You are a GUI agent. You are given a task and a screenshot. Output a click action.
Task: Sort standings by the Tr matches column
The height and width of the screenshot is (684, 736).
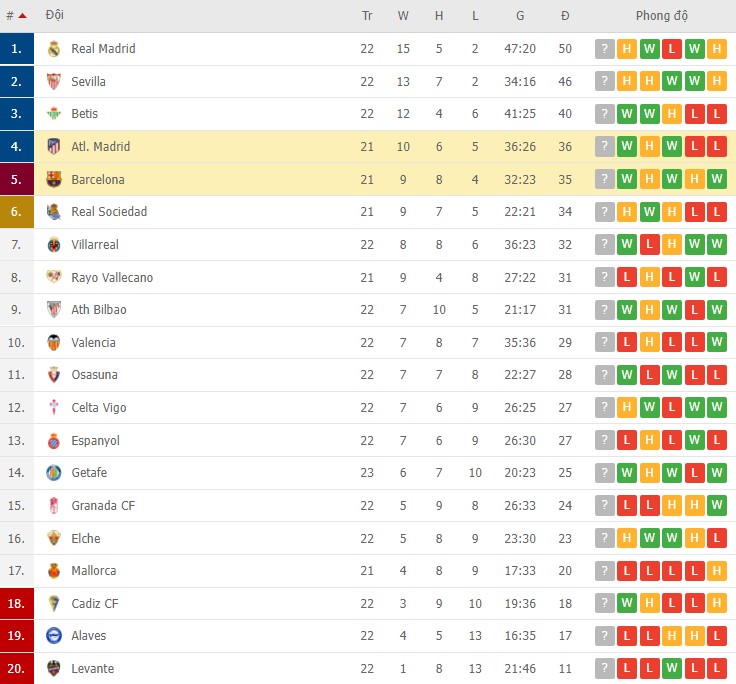point(367,16)
